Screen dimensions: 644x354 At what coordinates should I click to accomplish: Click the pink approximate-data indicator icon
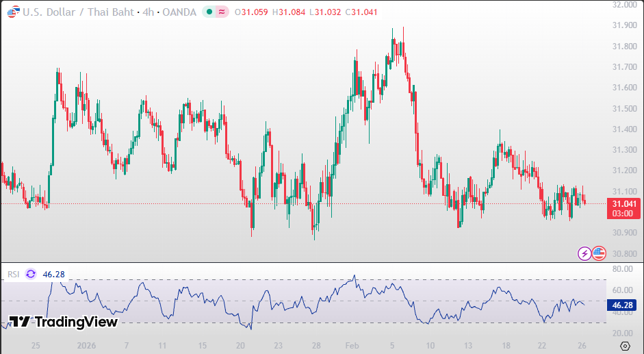pyautogui.click(x=221, y=12)
